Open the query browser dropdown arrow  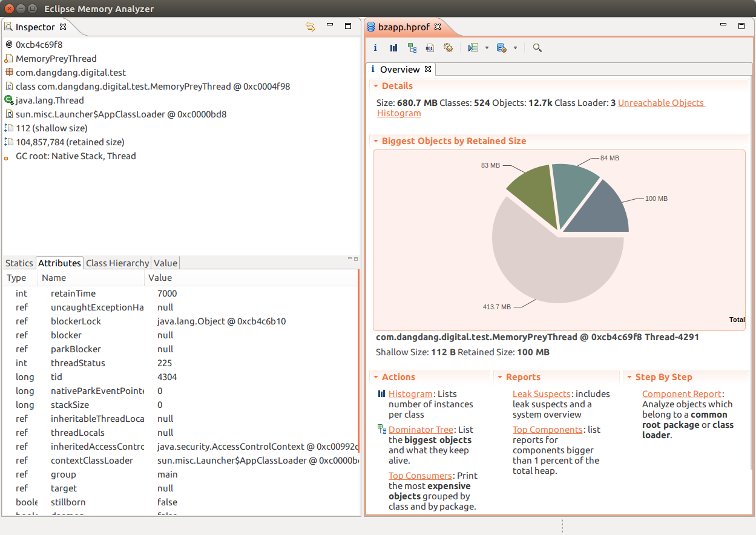point(516,48)
